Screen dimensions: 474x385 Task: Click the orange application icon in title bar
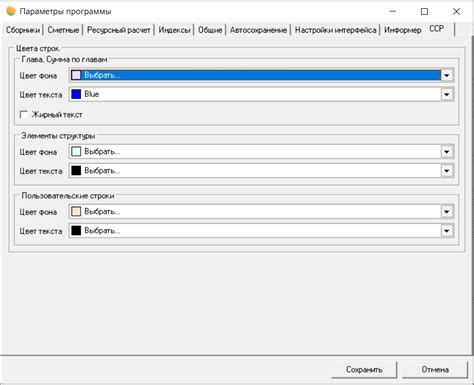[x=11, y=11]
